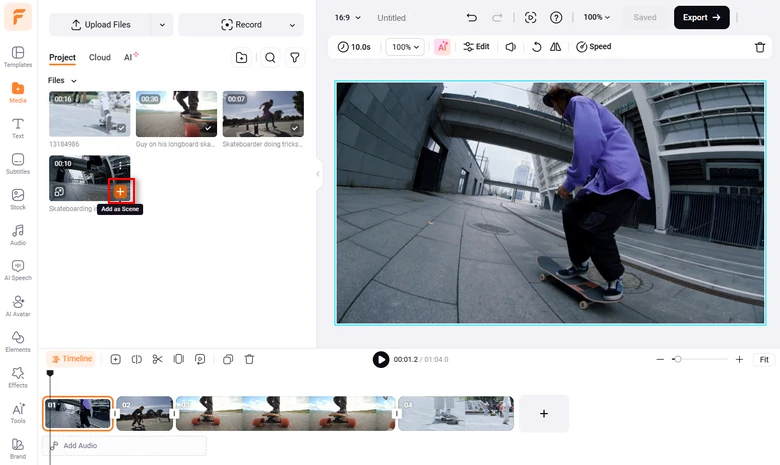Viewport: 780px width, 465px height.
Task: Click the scissors cut icon
Action: pyautogui.click(x=158, y=359)
